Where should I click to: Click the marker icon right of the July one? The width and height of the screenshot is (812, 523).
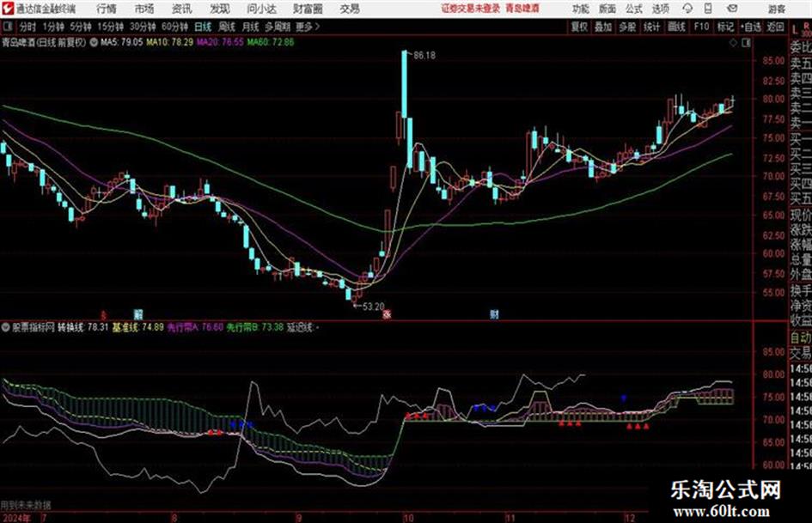click(137, 314)
